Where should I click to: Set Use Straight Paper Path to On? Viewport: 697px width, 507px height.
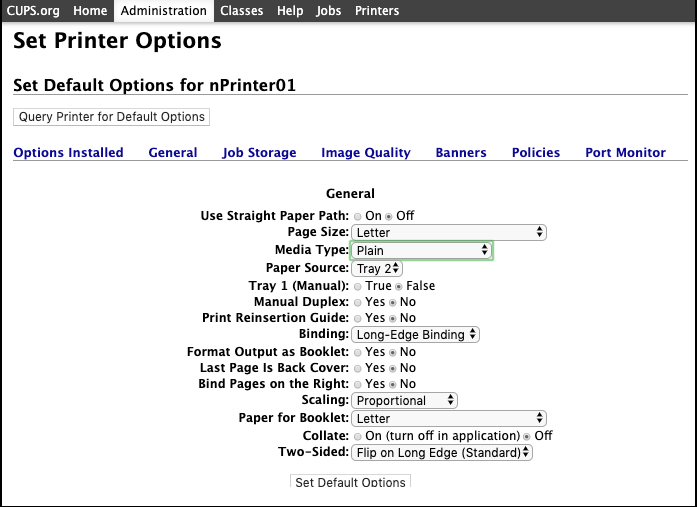click(358, 216)
